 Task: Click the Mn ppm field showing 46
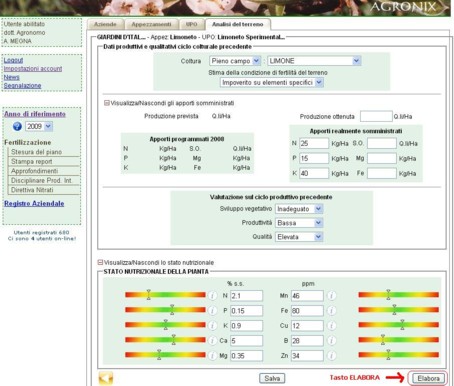[x=307, y=296]
